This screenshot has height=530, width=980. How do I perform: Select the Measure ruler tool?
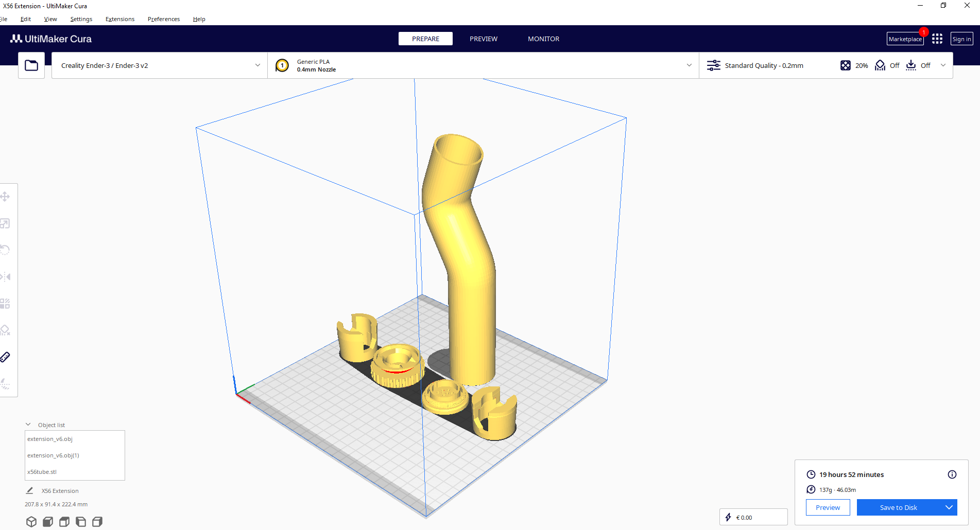click(5, 357)
